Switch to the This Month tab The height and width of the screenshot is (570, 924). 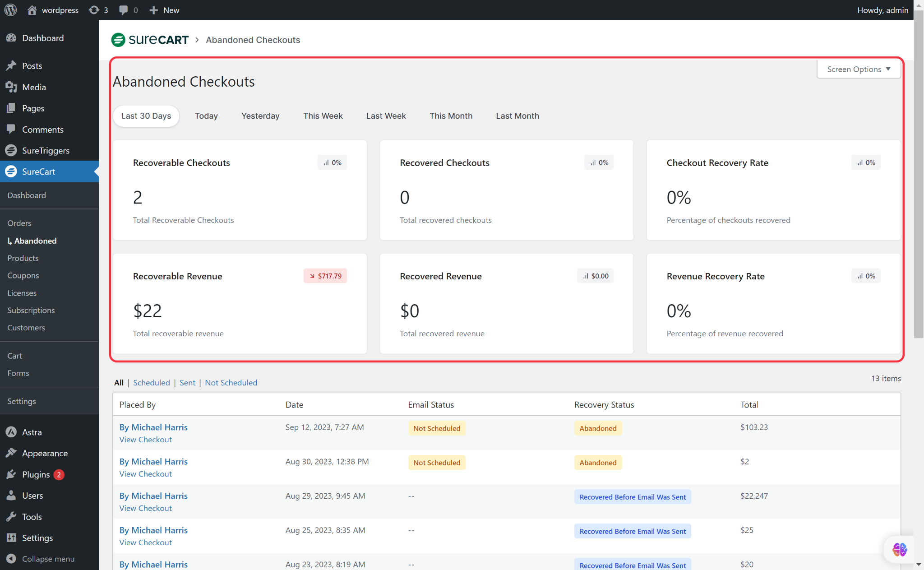tap(450, 116)
